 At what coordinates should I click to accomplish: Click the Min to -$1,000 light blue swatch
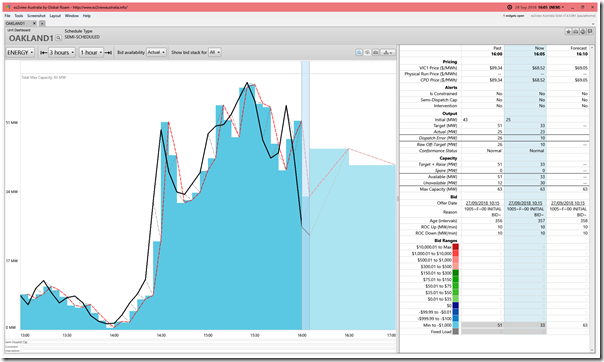[456, 325]
